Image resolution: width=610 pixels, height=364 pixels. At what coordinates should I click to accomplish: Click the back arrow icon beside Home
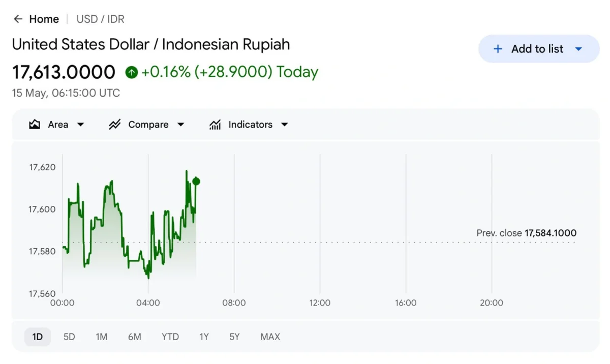pyautogui.click(x=18, y=19)
